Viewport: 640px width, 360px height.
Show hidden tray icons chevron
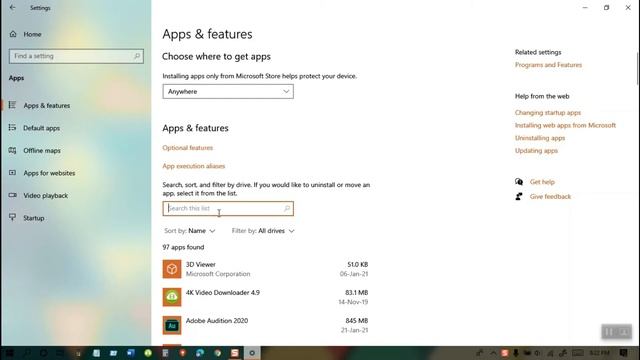click(493, 353)
